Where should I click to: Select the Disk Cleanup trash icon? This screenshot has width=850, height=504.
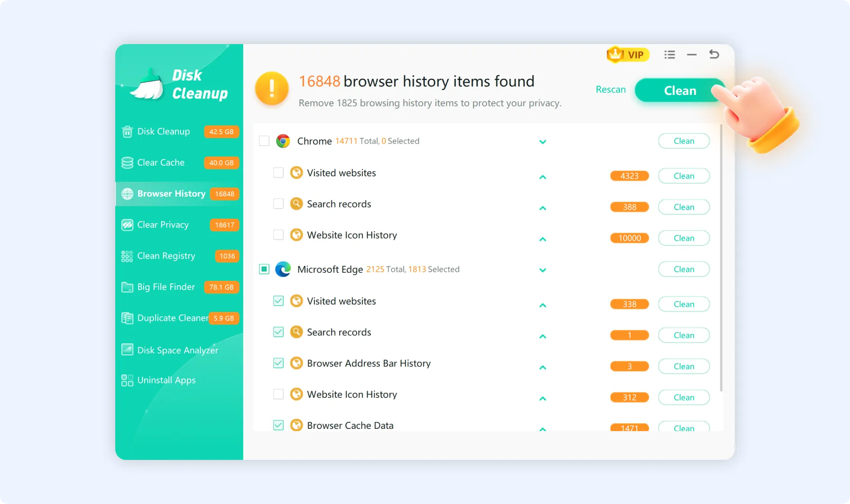point(127,131)
